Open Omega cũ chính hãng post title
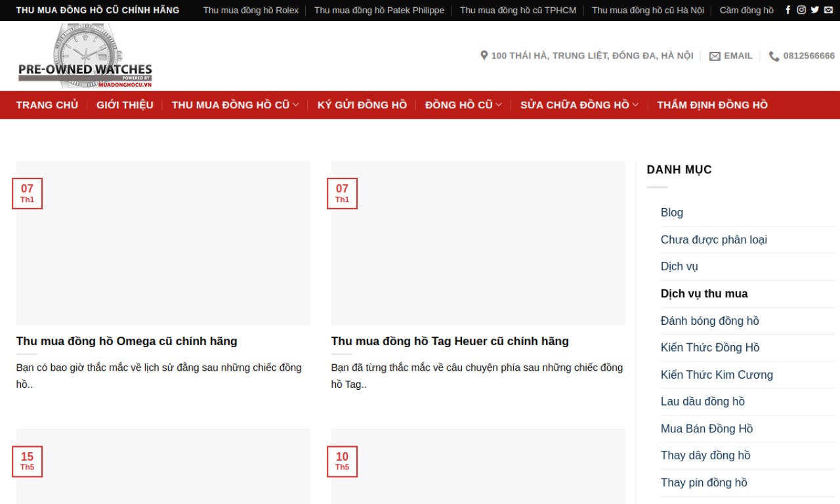Viewport: 840px width, 504px height. pyautogui.click(x=127, y=341)
